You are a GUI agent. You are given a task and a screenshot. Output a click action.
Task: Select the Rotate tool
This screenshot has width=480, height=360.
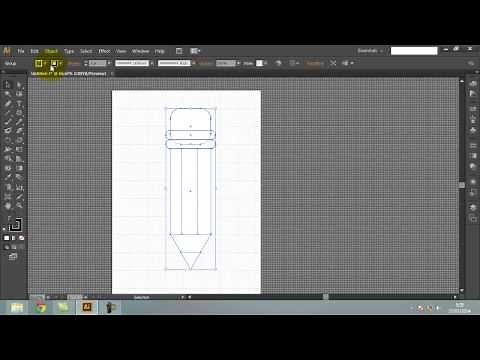pos(7,140)
